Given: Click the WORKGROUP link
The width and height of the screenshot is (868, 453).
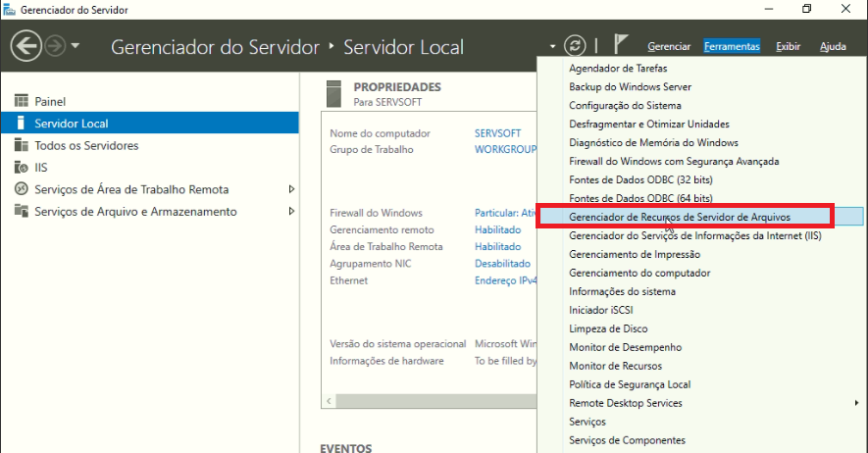Looking at the screenshot, I should click(x=505, y=150).
